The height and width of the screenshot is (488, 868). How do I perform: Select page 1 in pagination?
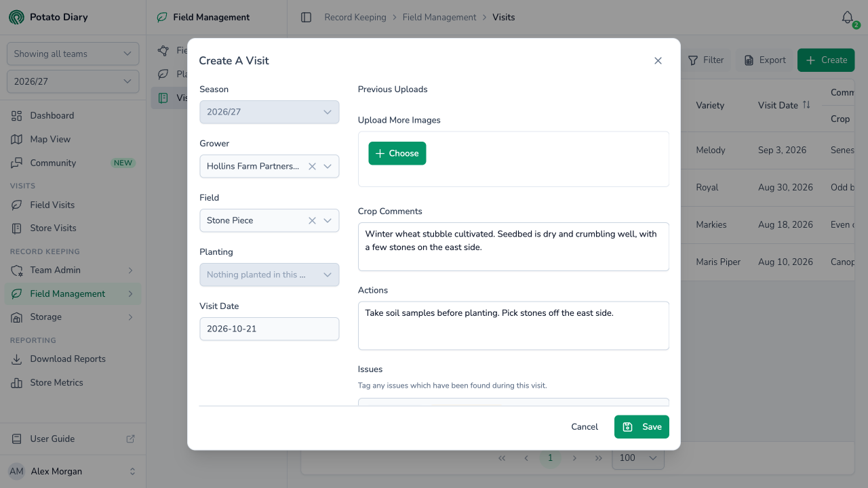pyautogui.click(x=550, y=458)
